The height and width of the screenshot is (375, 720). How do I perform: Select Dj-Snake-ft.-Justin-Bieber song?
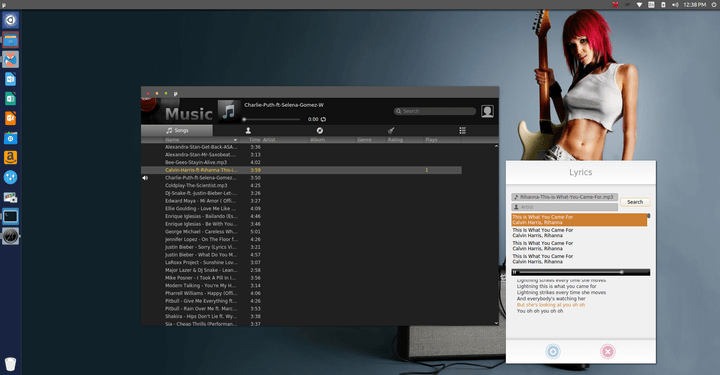click(x=301, y=193)
